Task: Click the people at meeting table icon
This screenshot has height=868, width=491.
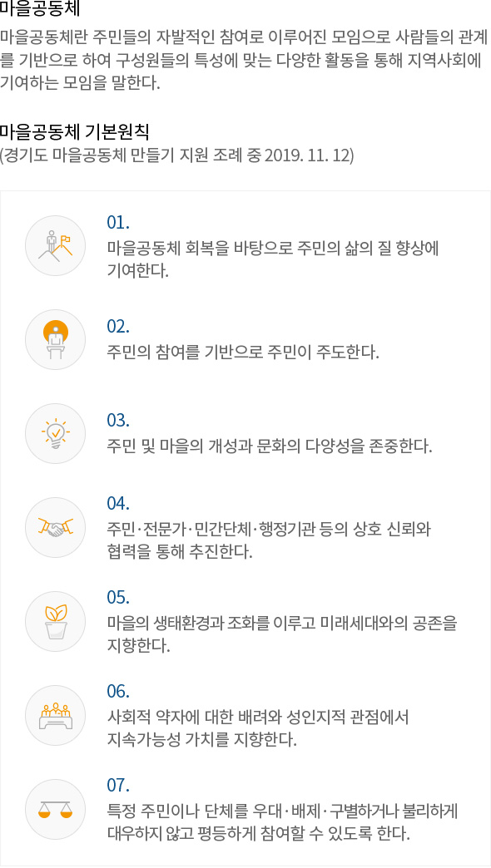Action: coord(56,716)
